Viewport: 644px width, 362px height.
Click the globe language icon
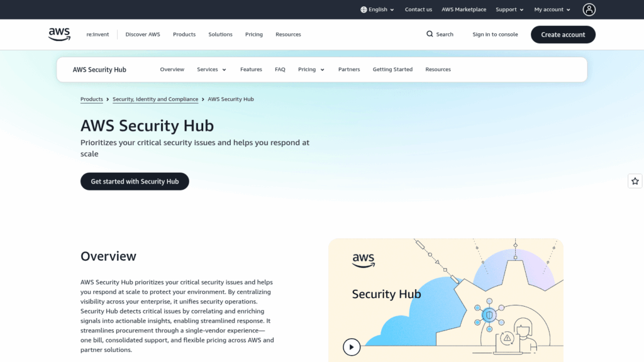coord(364,9)
